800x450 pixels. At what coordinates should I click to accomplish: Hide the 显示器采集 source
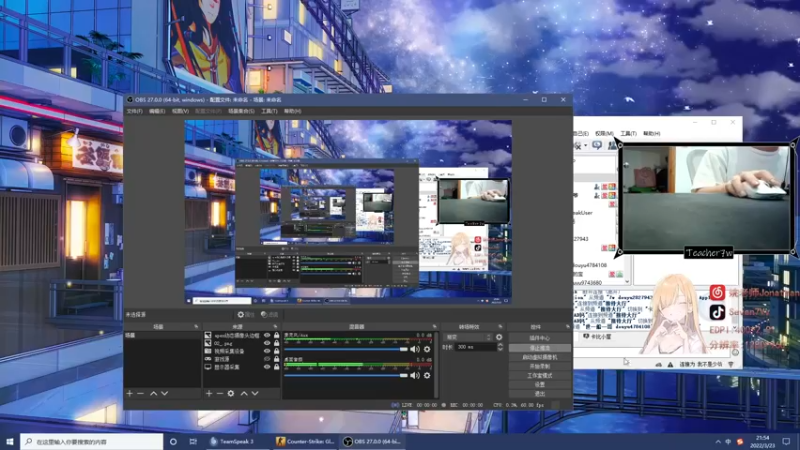pos(267,367)
